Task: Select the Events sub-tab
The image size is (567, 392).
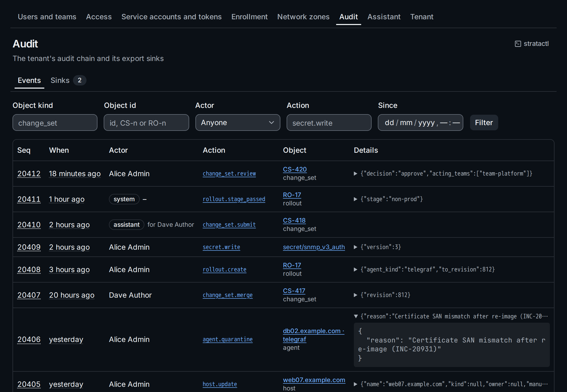Action: coord(29,80)
